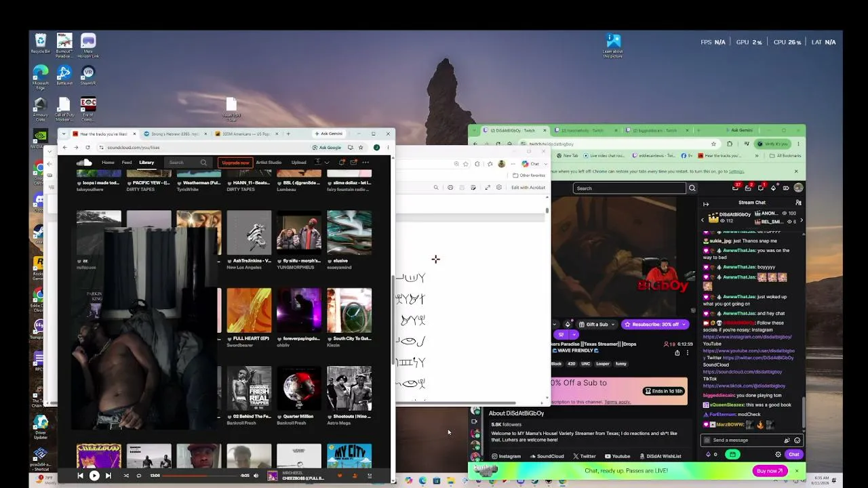Open the FULL HEART (EP) album thumbnail
Screen dimensions: 868x488
249,310
